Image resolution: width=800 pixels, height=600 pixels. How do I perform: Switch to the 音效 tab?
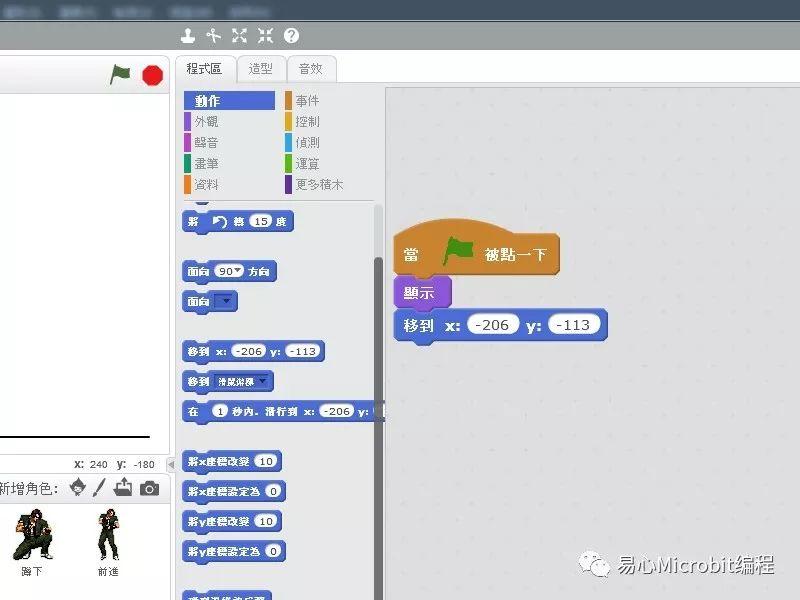(311, 69)
